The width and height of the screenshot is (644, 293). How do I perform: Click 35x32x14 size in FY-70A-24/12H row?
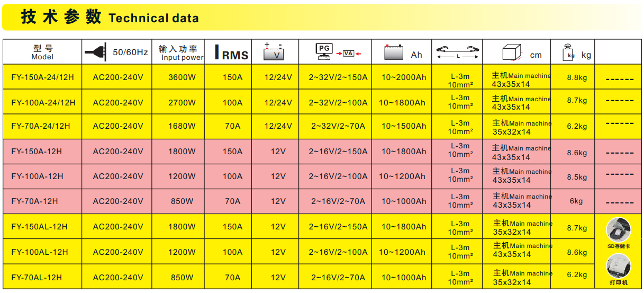coord(511,131)
